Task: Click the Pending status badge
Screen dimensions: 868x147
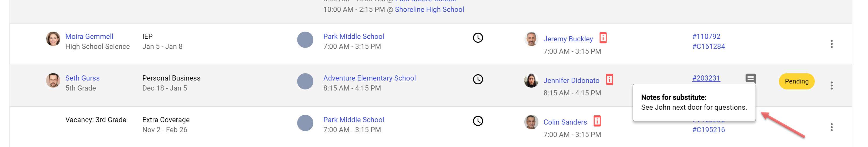Action: [x=797, y=81]
